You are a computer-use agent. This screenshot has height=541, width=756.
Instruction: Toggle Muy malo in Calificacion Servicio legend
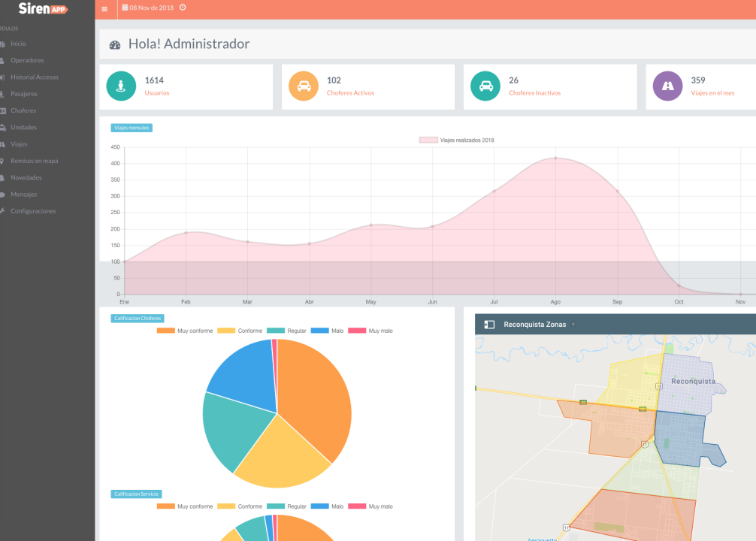[370, 506]
